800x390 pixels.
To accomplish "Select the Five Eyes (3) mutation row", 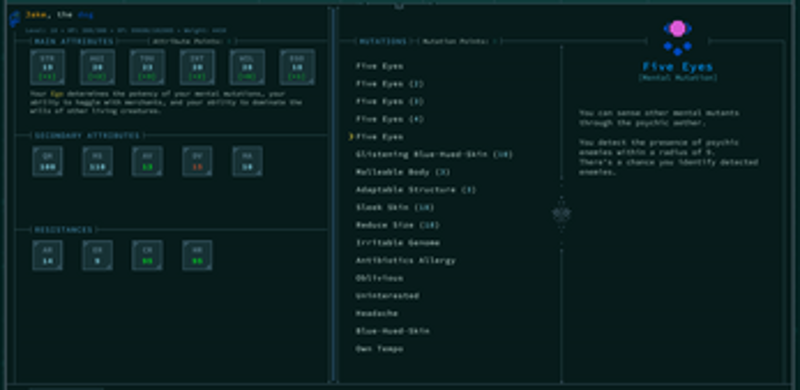I will (390, 101).
